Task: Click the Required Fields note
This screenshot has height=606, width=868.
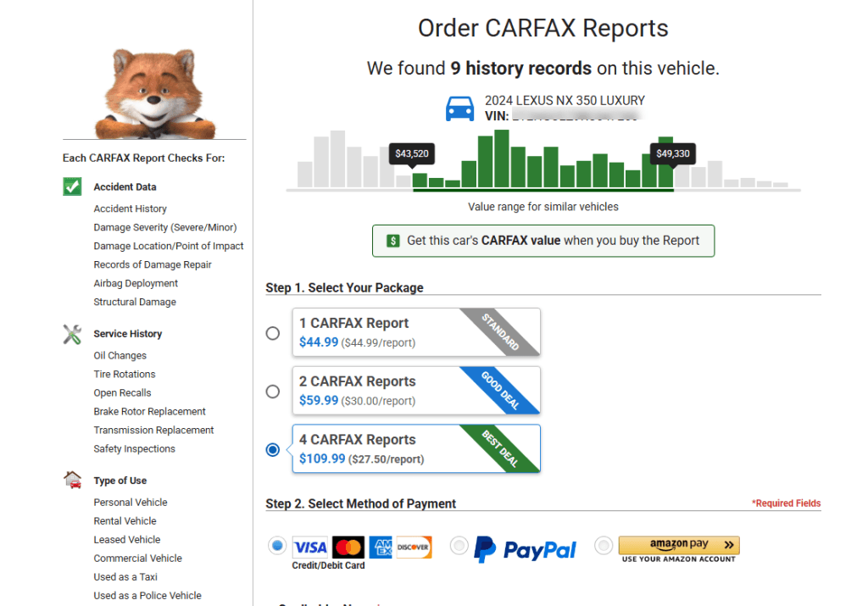Action: [x=786, y=503]
